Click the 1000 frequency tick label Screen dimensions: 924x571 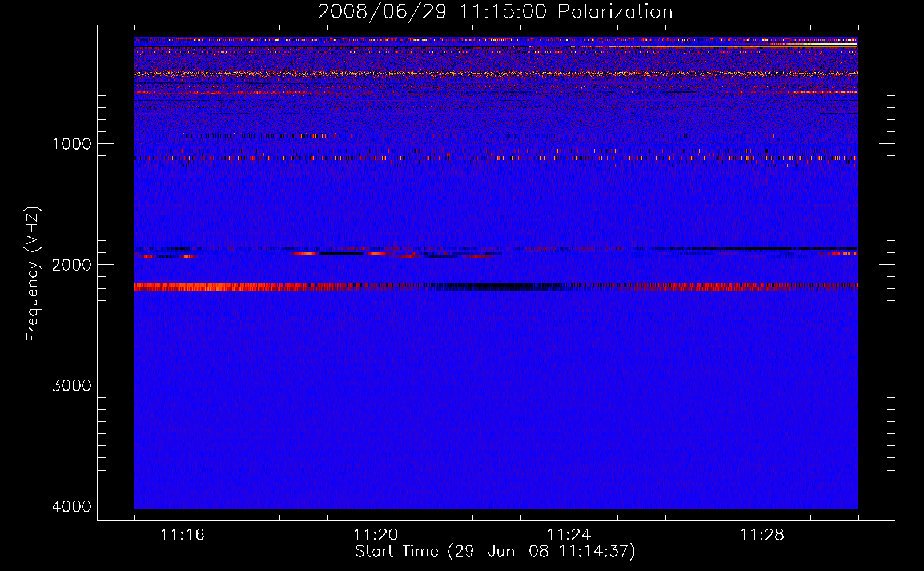(71, 143)
